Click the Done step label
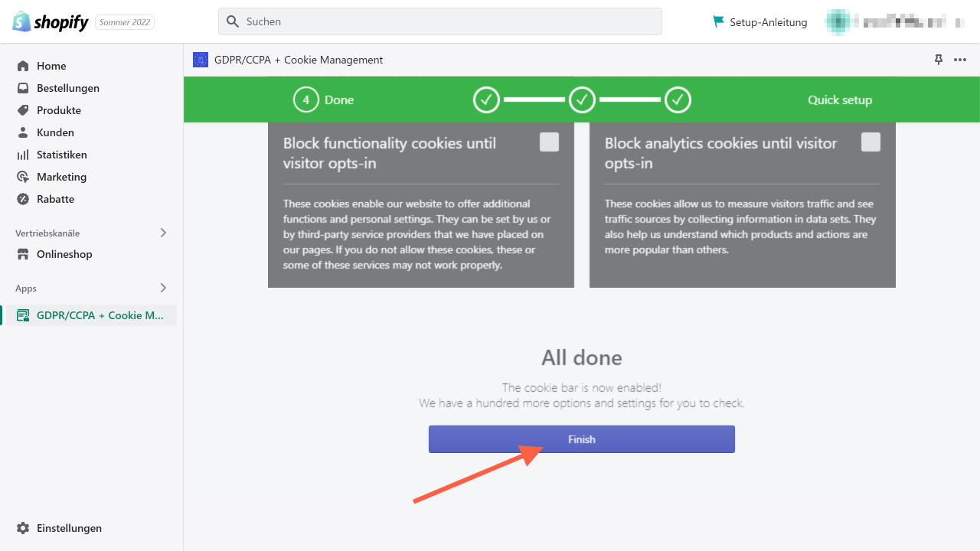Screen dimensions: 980x551 (x=339, y=99)
